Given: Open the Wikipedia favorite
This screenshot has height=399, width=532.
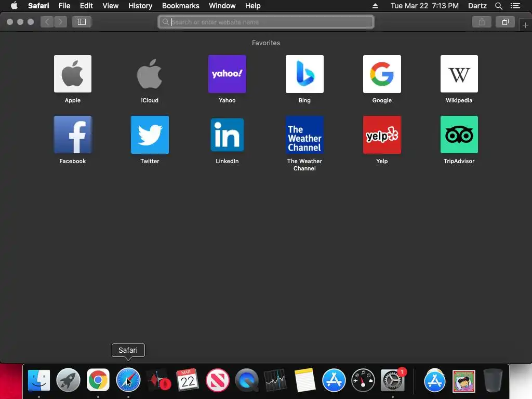Looking at the screenshot, I should (459, 74).
